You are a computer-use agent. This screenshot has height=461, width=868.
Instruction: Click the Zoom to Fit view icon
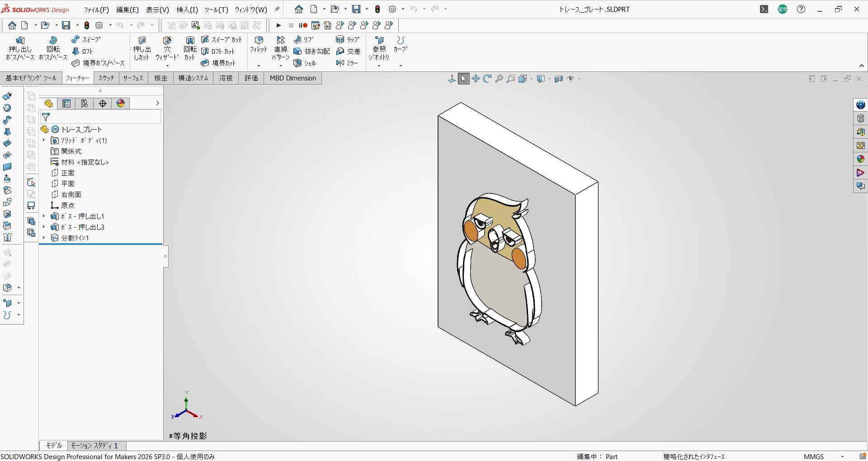[499, 79]
